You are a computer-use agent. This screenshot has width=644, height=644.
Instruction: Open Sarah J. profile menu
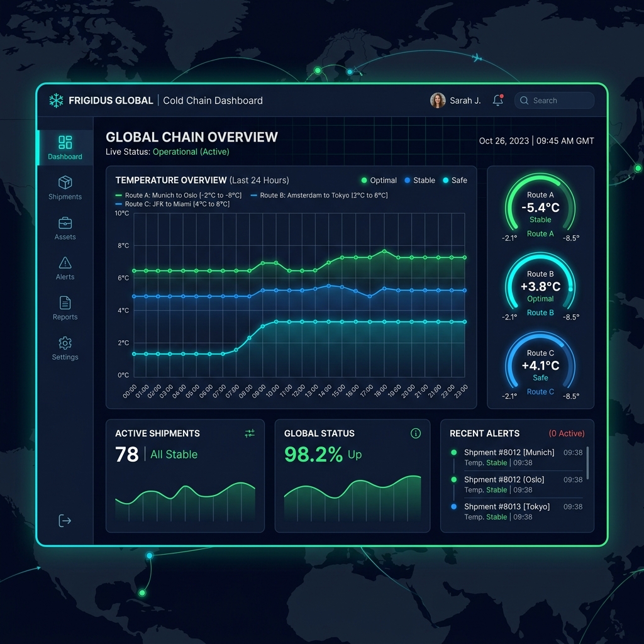pos(455,100)
